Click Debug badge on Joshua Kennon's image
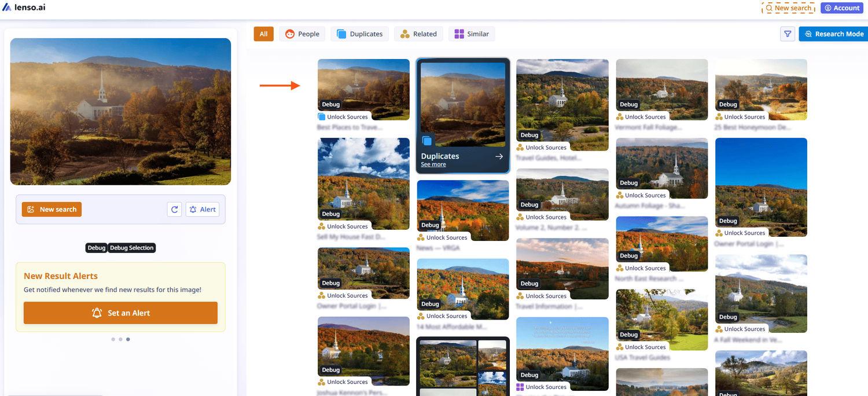This screenshot has width=868, height=396. (x=331, y=370)
